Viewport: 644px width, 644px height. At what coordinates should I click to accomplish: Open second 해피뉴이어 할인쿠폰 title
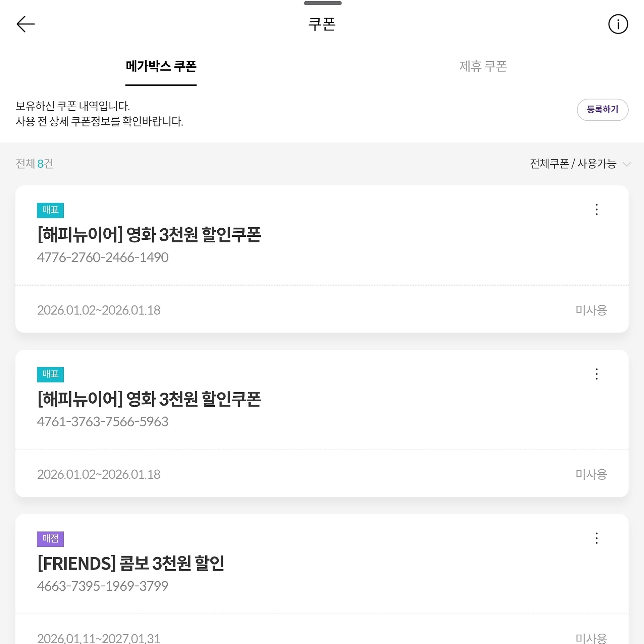tap(149, 399)
